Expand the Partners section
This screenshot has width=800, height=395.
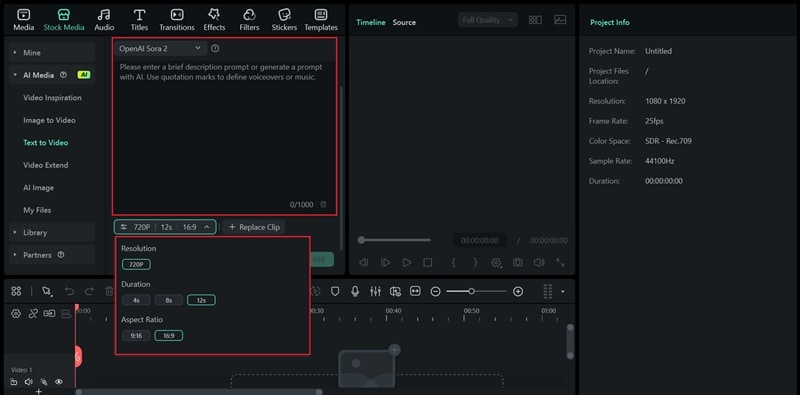(52, 255)
